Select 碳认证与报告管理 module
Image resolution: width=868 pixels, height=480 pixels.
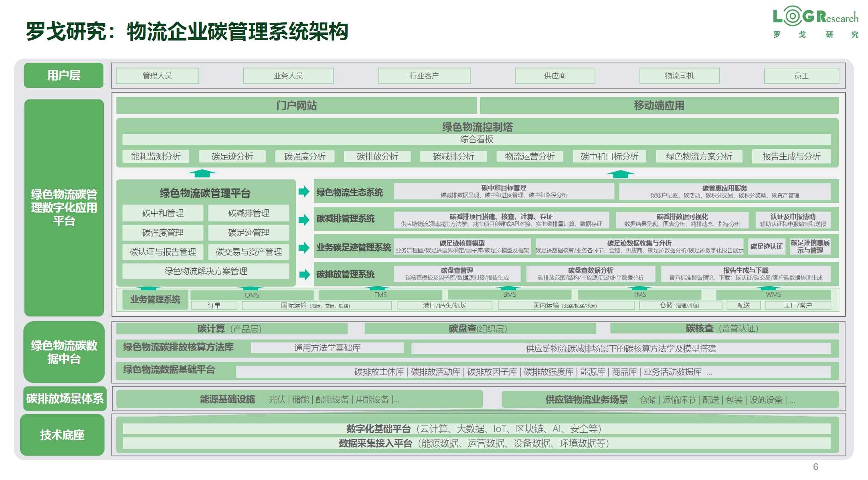pos(163,252)
